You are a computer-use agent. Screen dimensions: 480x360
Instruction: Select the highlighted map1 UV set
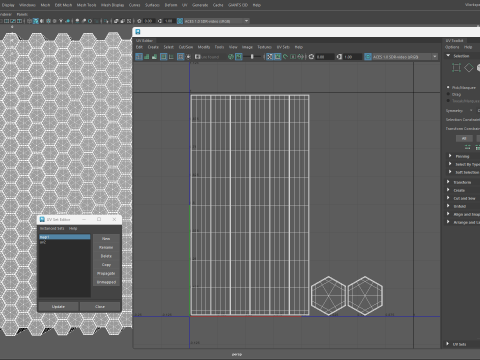(x=65, y=237)
